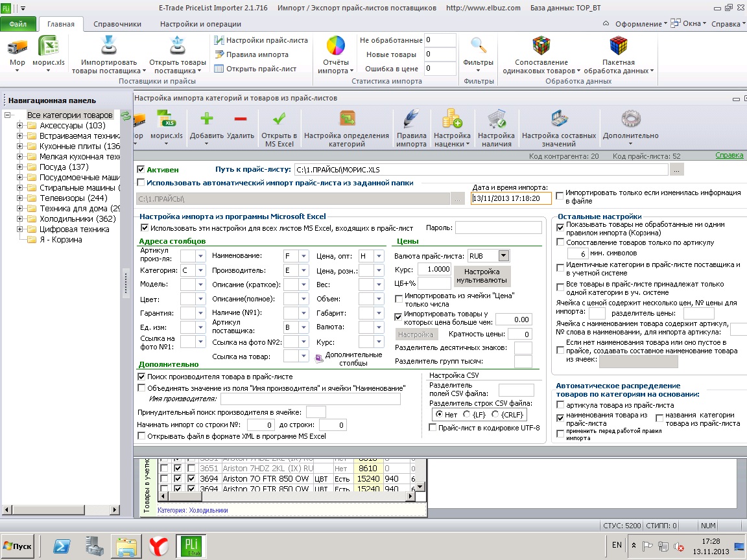This screenshot has width=747, height=560.
Task: Click the inner toolbar морис.xls icon
Action: [166, 119]
